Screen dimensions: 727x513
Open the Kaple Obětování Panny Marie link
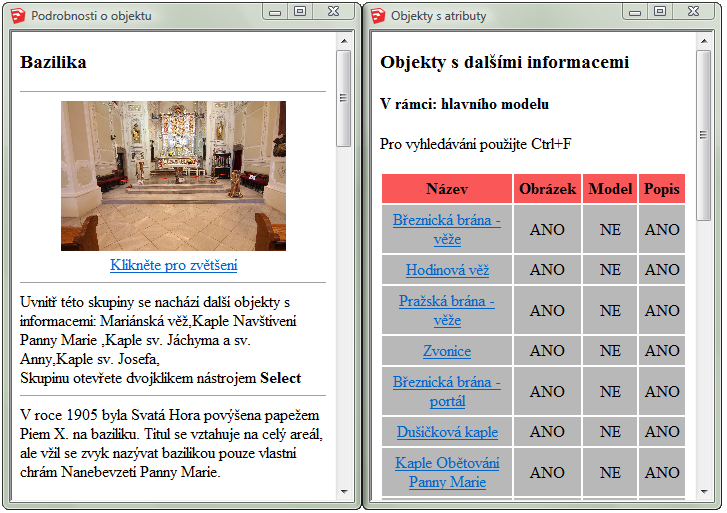coord(447,472)
